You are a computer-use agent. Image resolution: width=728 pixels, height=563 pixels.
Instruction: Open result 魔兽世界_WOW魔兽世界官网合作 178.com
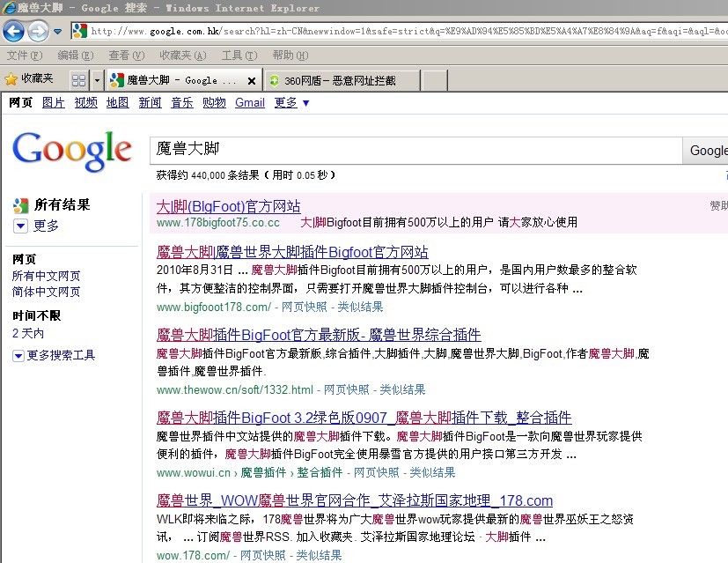355,500
